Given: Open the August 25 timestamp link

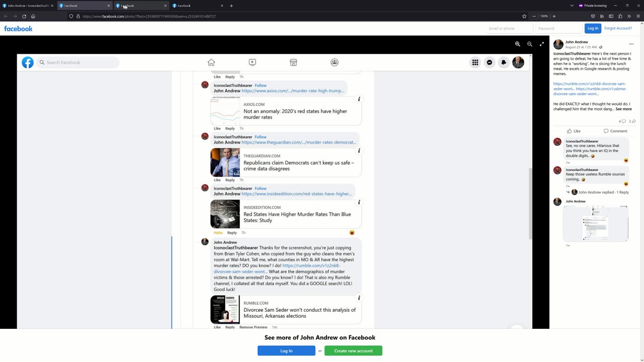Looking at the screenshot, I should pos(581,47).
